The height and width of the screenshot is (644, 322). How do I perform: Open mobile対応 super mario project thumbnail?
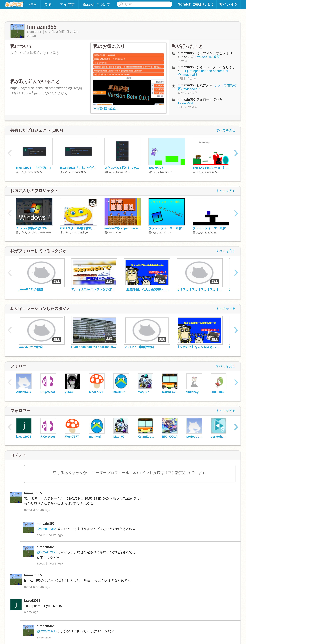point(122,212)
